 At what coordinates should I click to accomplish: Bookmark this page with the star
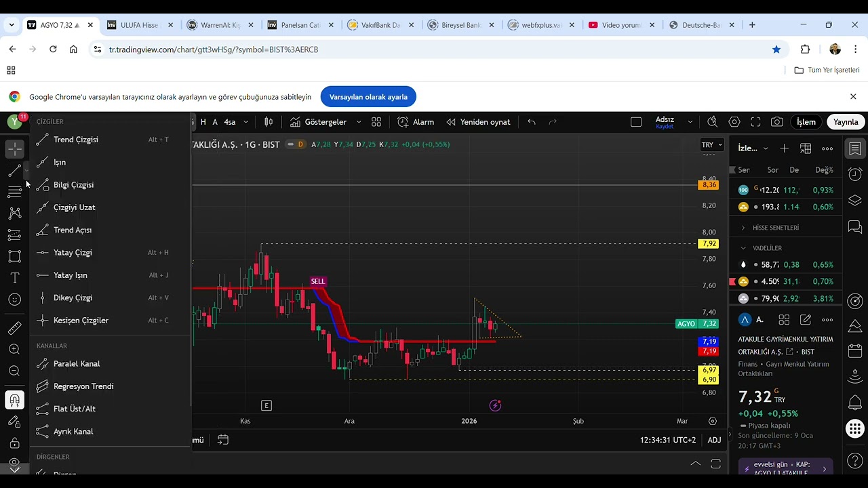coord(776,49)
